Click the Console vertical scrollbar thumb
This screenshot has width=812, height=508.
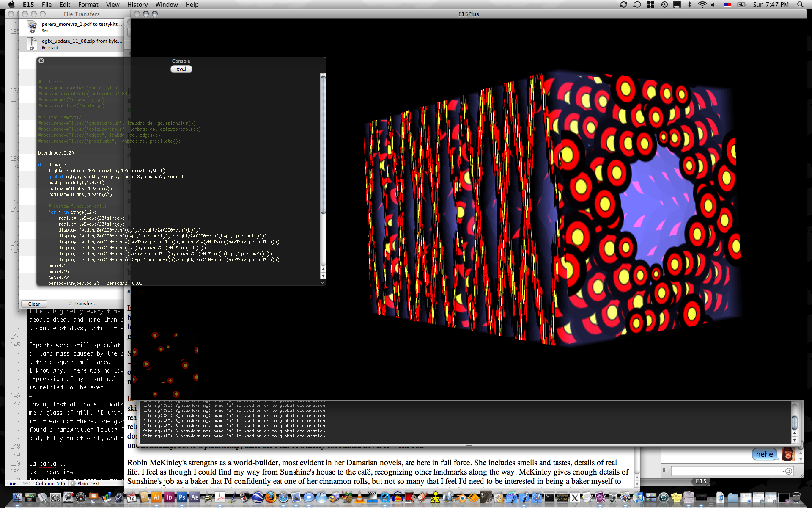[323, 144]
